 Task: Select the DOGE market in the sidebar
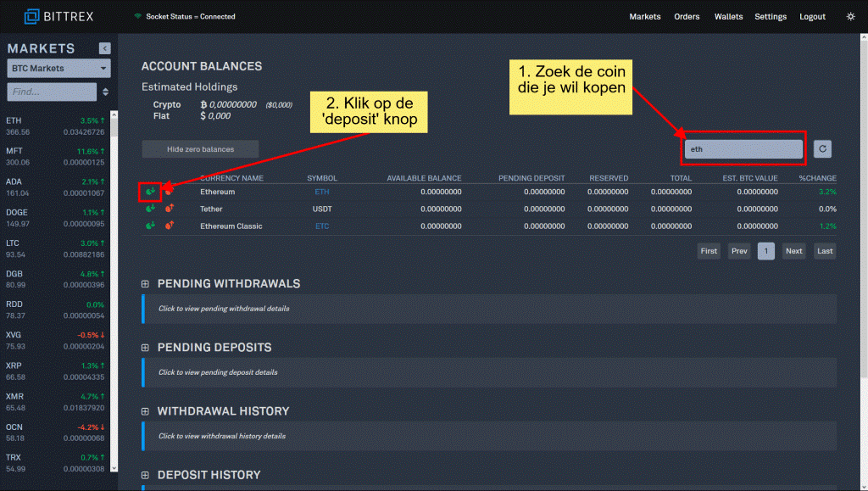coord(55,218)
